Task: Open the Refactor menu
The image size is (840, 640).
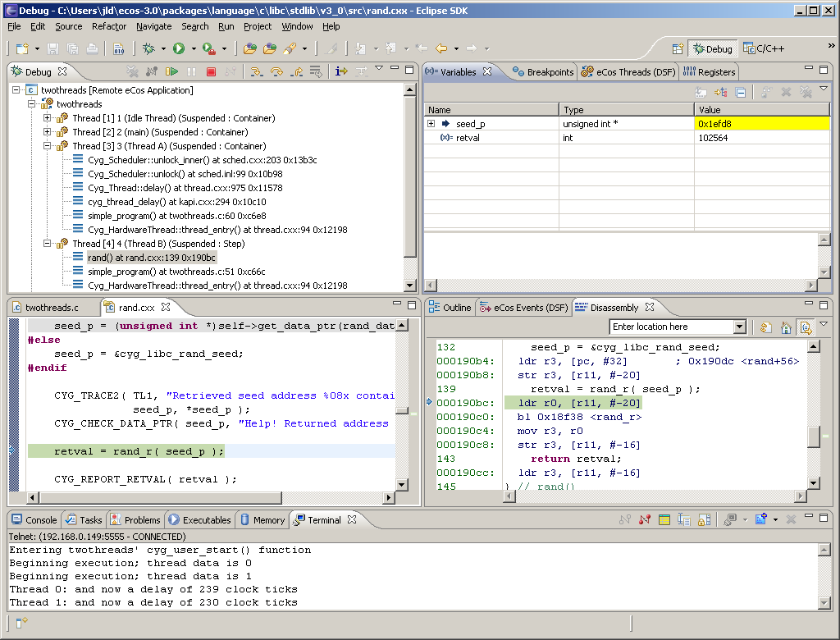Action: pos(109,26)
